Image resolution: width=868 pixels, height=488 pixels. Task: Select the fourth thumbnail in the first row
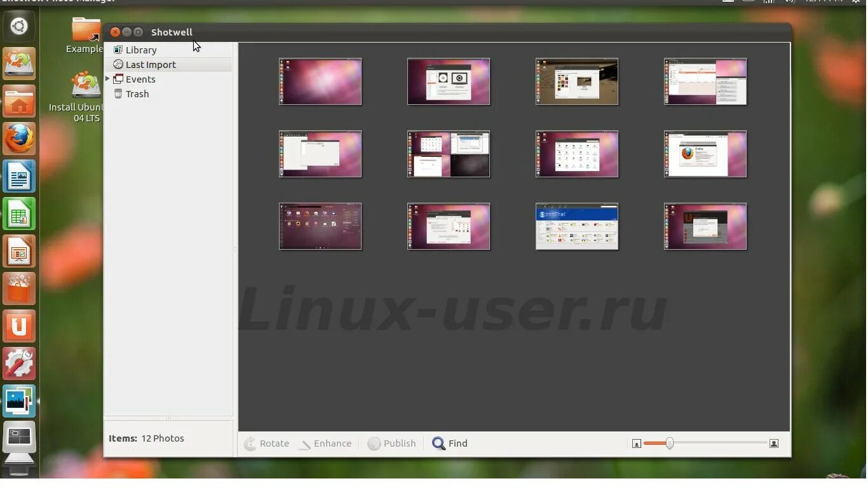(705, 81)
